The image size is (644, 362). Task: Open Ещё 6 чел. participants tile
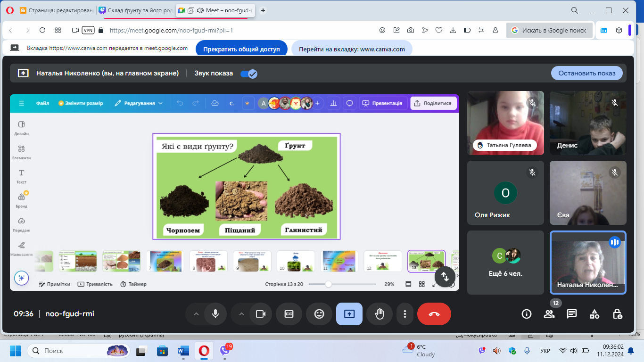(x=505, y=263)
